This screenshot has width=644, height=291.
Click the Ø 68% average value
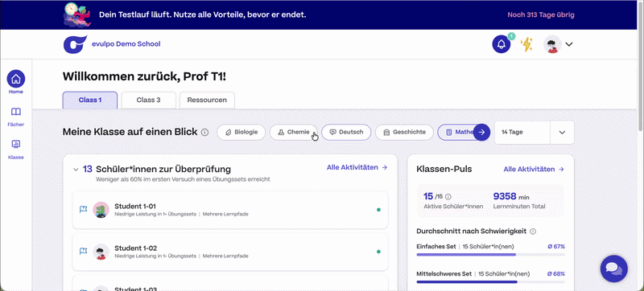tap(556, 273)
